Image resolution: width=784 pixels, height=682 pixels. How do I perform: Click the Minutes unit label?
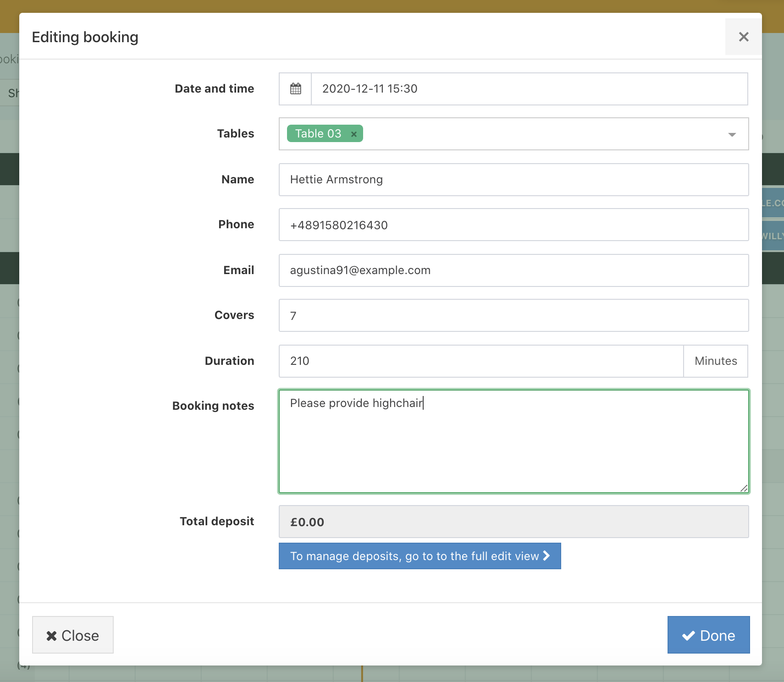click(x=716, y=361)
